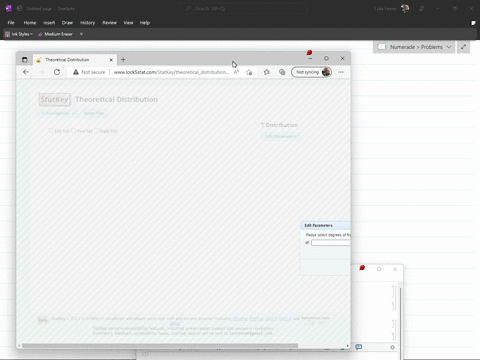Toggle the Right Tail checkbox
480x360 pixels.
pos(97,131)
